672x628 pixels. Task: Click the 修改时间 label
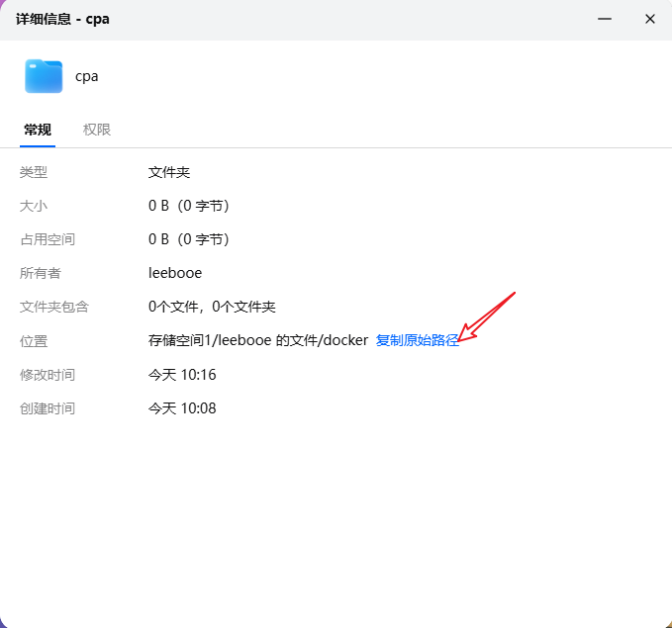click(x=48, y=375)
